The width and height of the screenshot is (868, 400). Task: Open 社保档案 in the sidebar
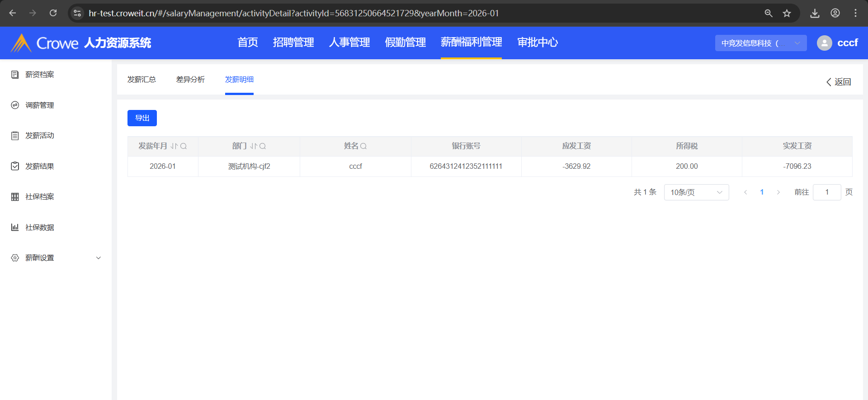[40, 197]
